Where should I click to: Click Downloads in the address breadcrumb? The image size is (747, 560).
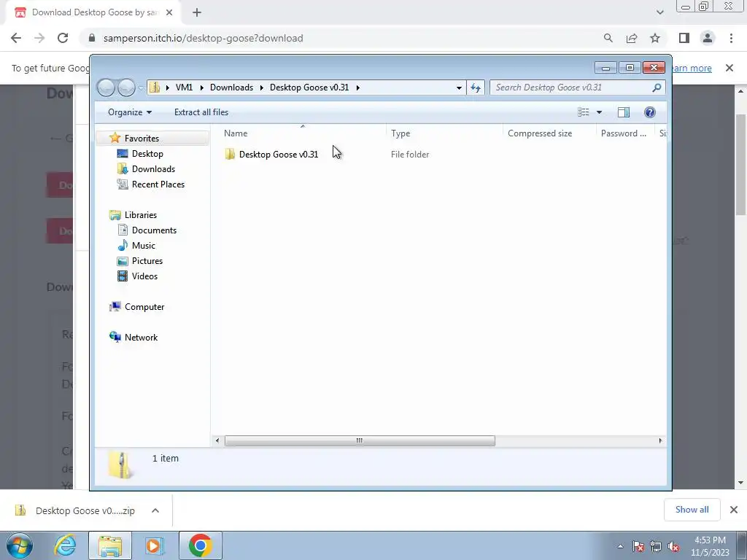point(231,87)
